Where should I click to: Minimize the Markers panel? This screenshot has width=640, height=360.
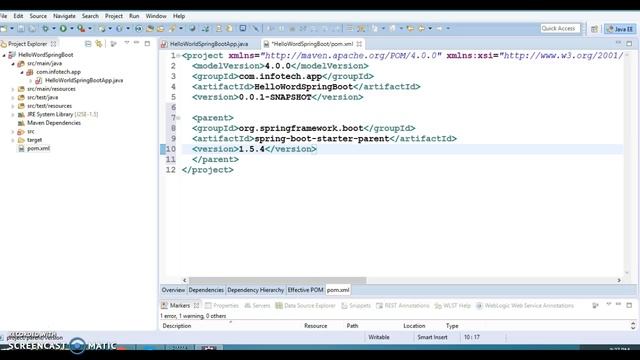click(618, 304)
